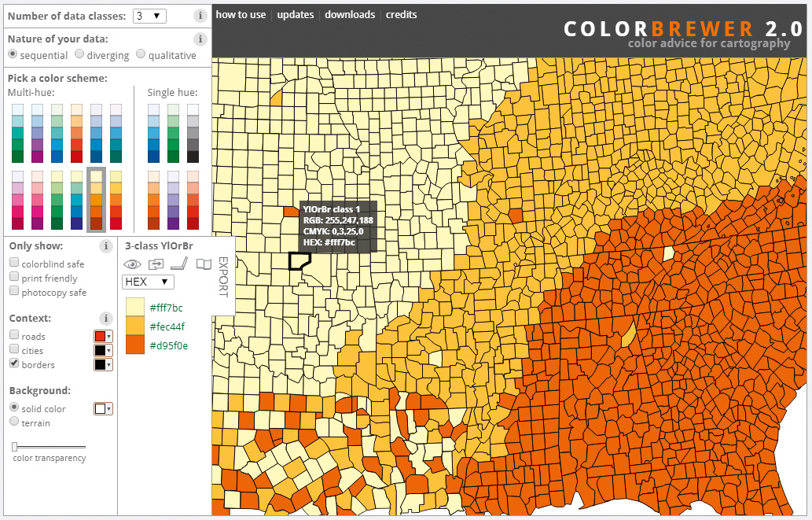Click the print-friendly book icon
The width and height of the screenshot is (812, 520).
[204, 264]
